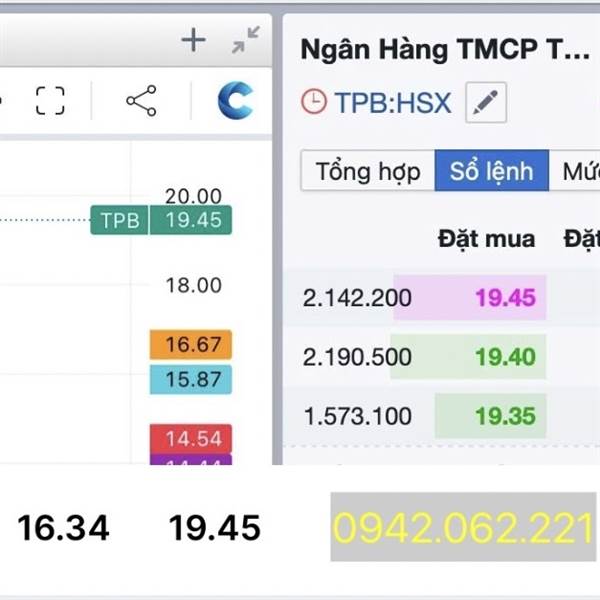Click the volume 2.190.500 cell
This screenshot has height=600, width=600.
point(357,357)
